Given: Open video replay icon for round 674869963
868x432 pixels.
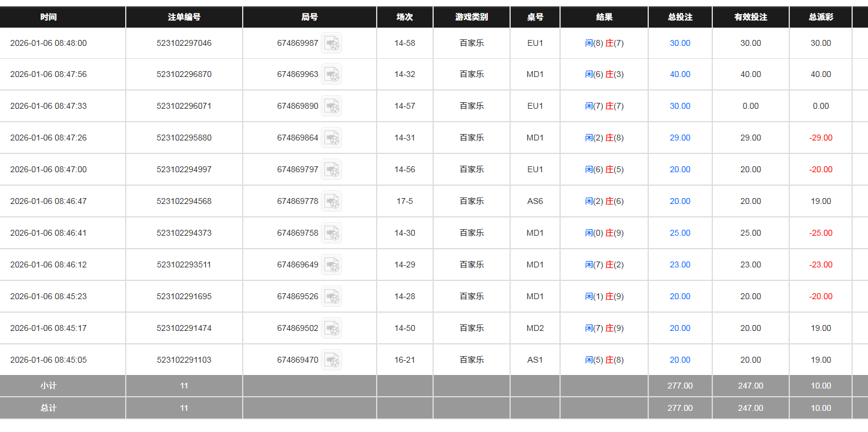Looking at the screenshot, I should (x=331, y=75).
